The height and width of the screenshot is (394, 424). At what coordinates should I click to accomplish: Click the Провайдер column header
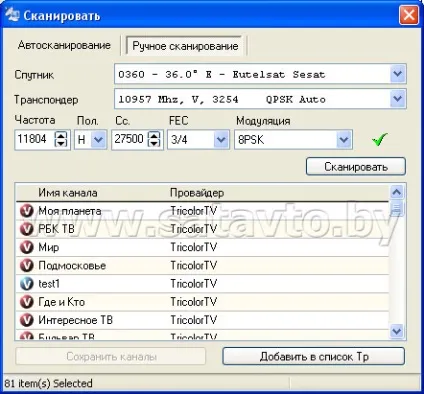[x=197, y=193]
